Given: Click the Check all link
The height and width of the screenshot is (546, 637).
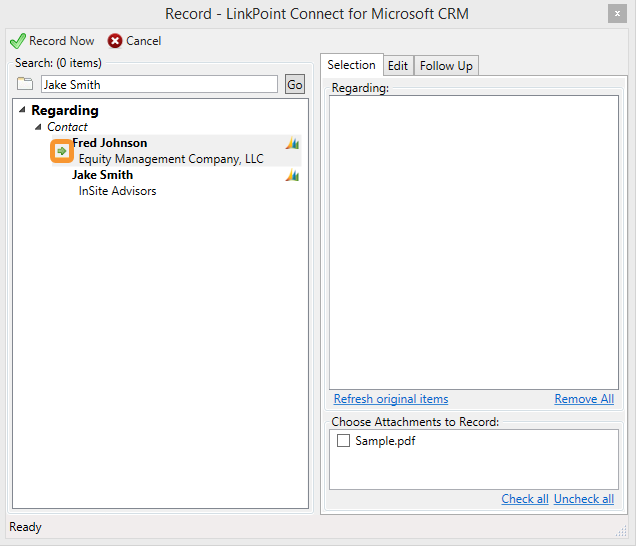Looking at the screenshot, I should click(525, 499).
